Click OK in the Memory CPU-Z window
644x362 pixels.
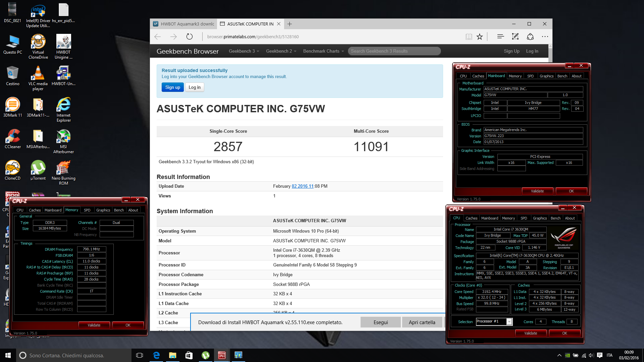[x=128, y=325]
